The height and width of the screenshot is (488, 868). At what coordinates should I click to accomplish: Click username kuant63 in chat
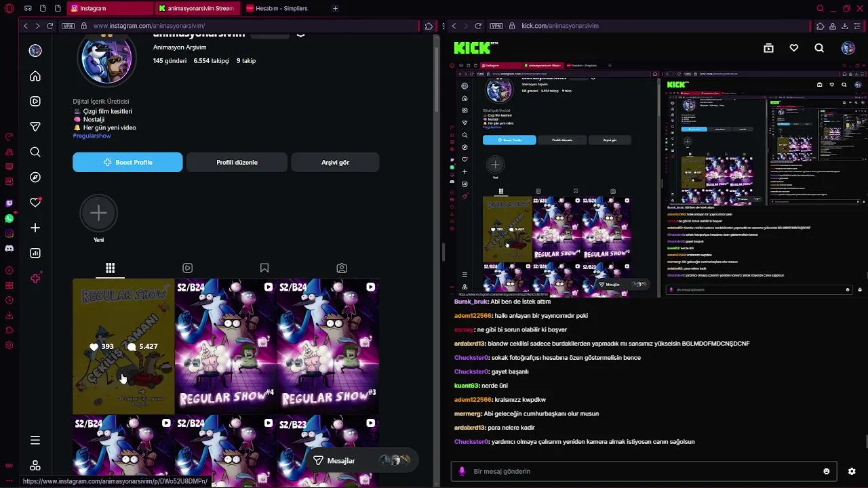click(x=466, y=386)
